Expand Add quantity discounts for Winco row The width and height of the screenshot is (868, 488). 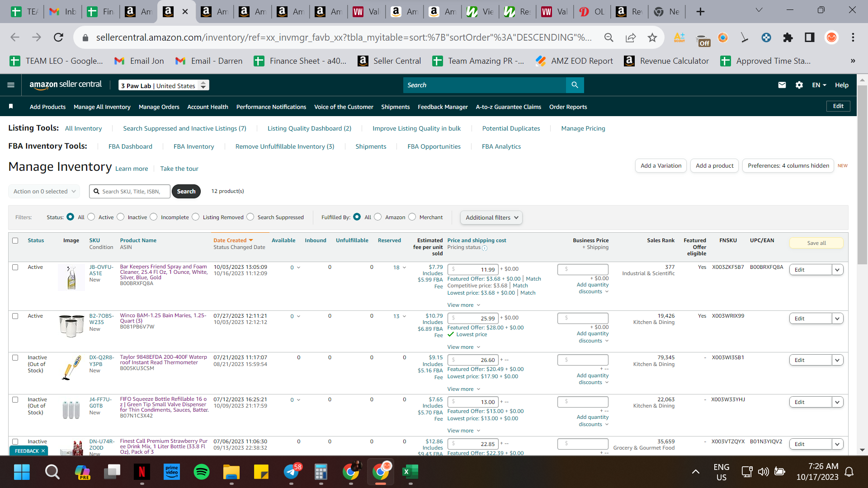pos(593,337)
